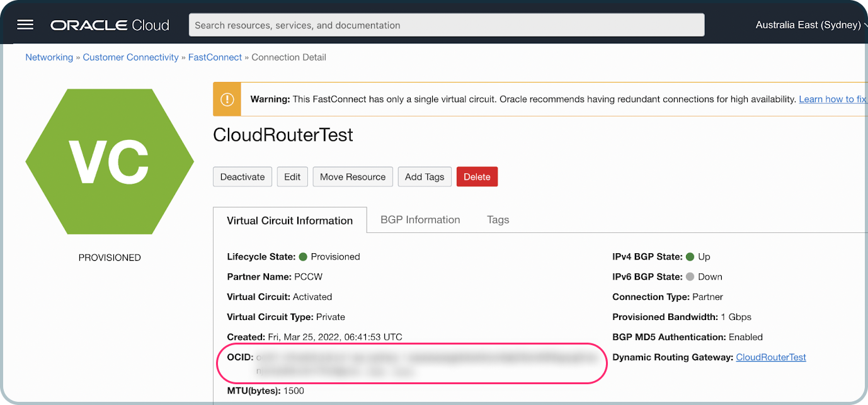Click the MTU(bytes) 1500 value
Image resolution: width=868 pixels, height=405 pixels.
pos(294,391)
